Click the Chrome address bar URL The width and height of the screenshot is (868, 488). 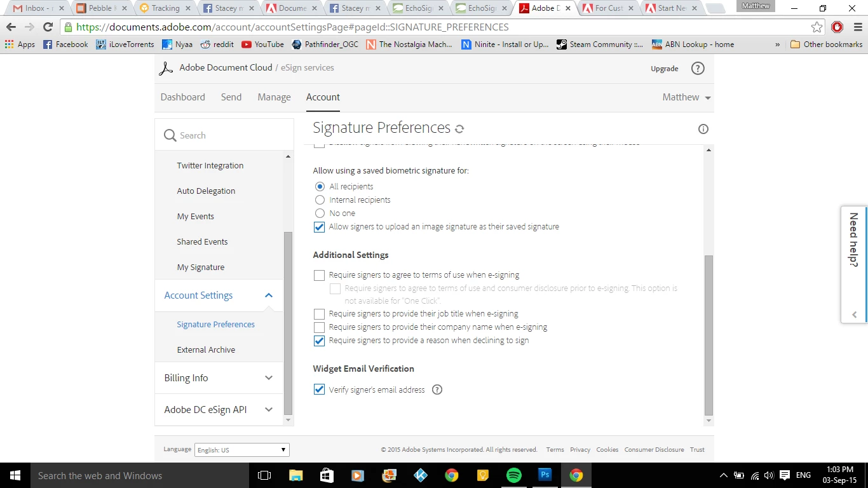[292, 27]
